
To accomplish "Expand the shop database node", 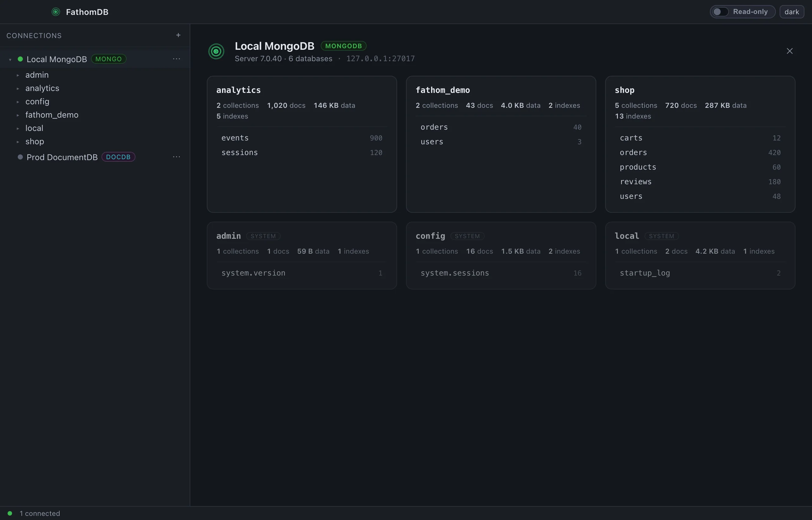I will click(17, 142).
